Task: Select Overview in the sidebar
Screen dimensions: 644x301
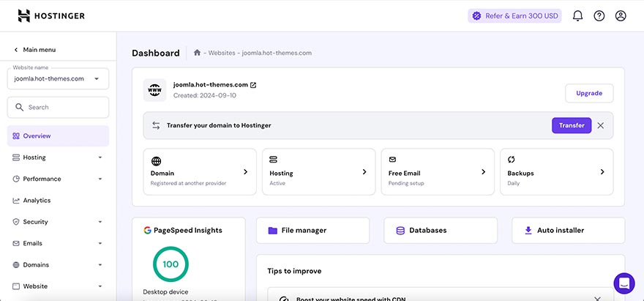Action: (58, 136)
